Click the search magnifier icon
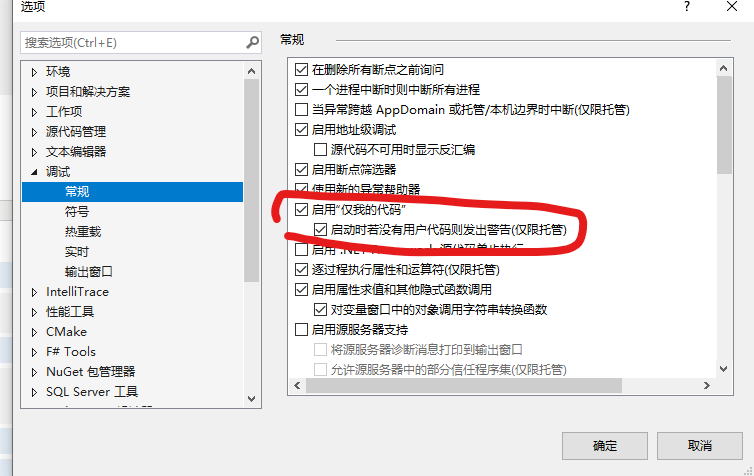754x476 pixels. (252, 43)
